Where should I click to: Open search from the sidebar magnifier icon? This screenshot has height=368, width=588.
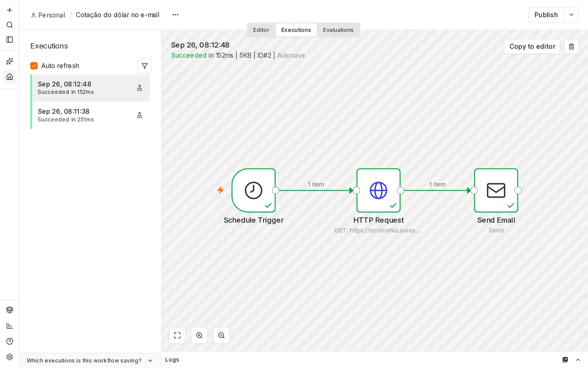click(10, 25)
